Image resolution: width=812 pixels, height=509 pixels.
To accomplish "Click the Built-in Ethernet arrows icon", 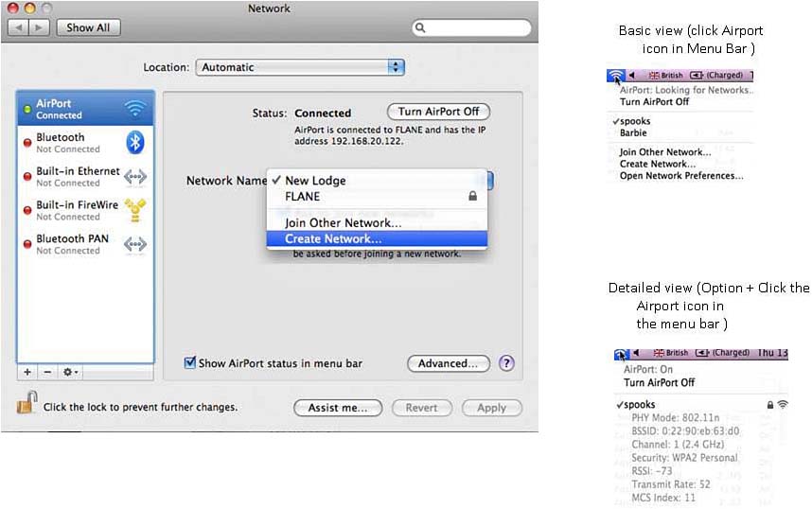I will 135,177.
